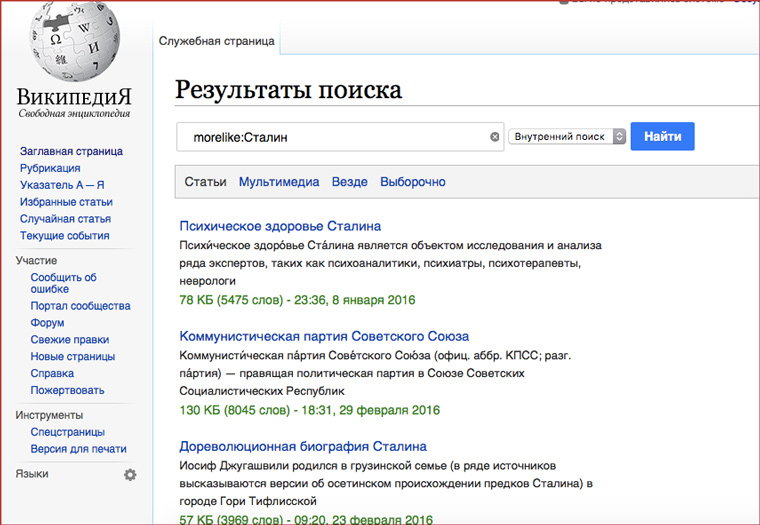Viewport: 760px width, 525px height.
Task: Open Версия для печати link
Action: pos(79,449)
